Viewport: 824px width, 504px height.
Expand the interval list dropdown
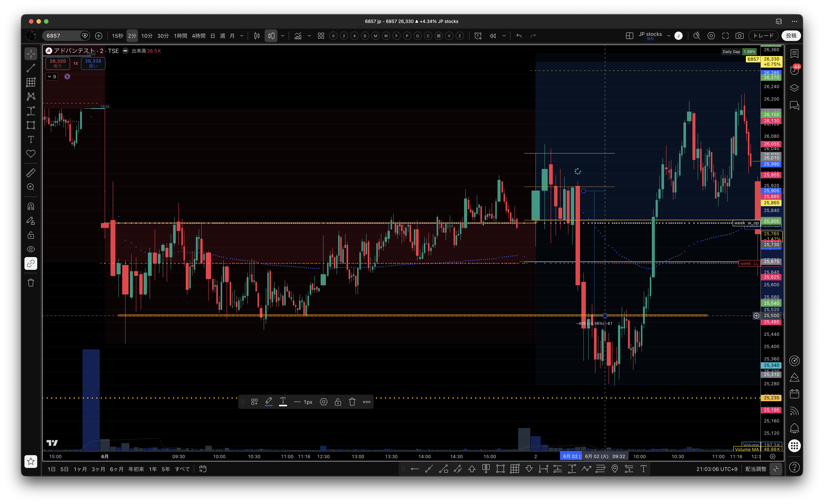pyautogui.click(x=242, y=36)
